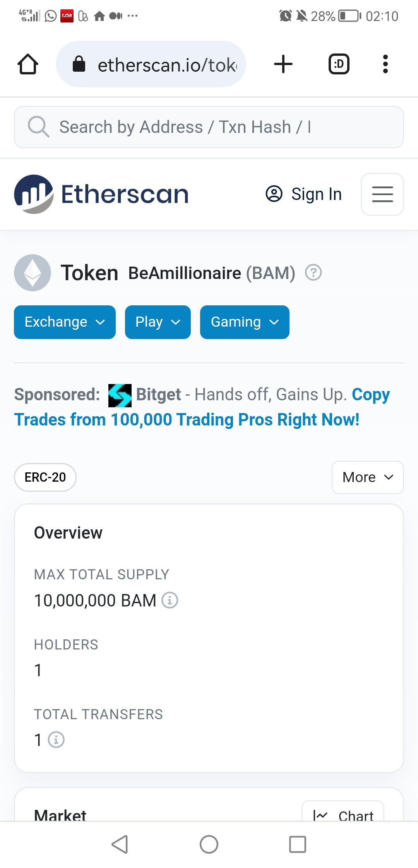Expand the Gaming dropdown
The height and width of the screenshot is (868, 418).
point(244,322)
